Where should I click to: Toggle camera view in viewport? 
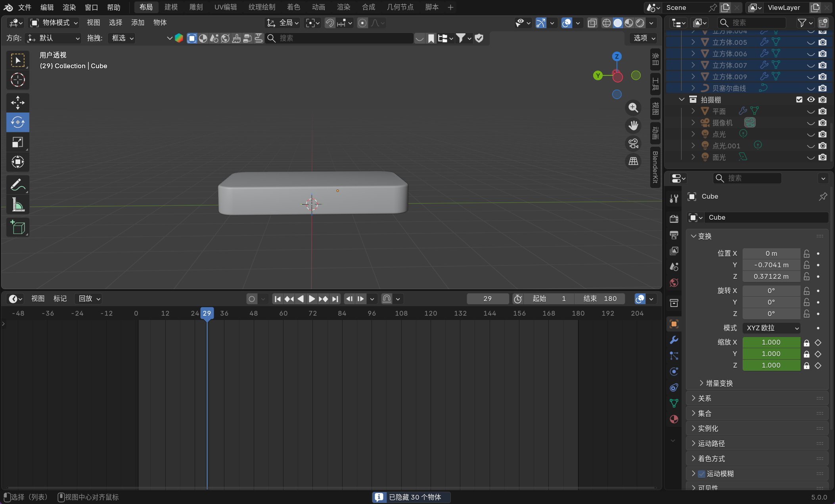pos(633,144)
